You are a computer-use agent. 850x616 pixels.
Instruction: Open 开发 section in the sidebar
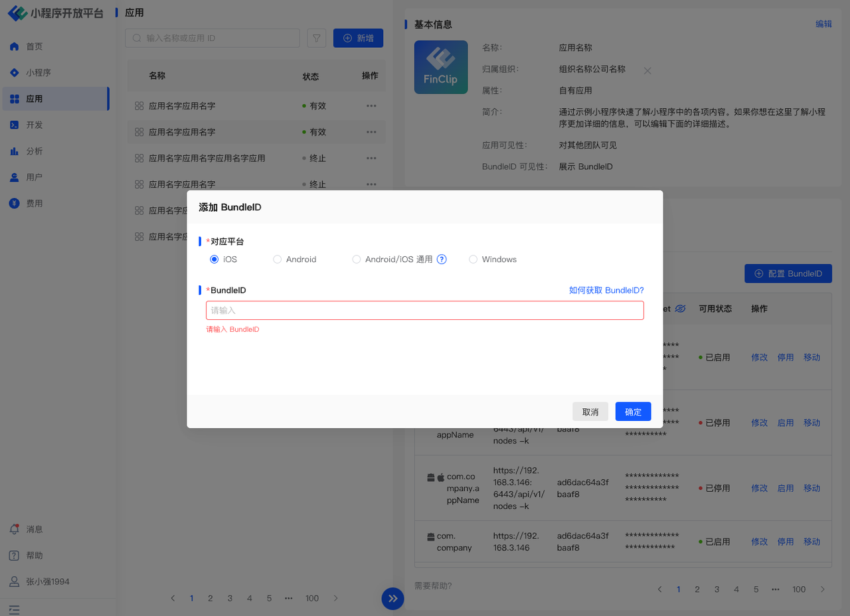click(x=34, y=125)
